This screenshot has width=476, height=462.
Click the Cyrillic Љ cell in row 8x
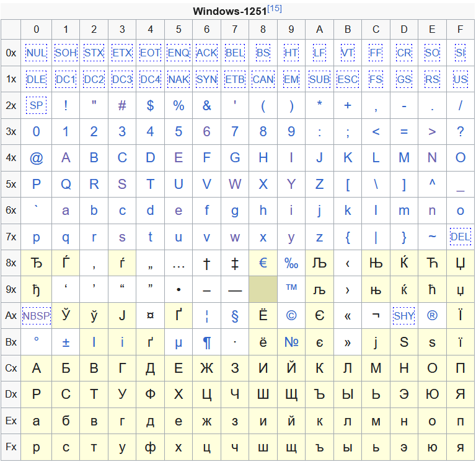319,263
